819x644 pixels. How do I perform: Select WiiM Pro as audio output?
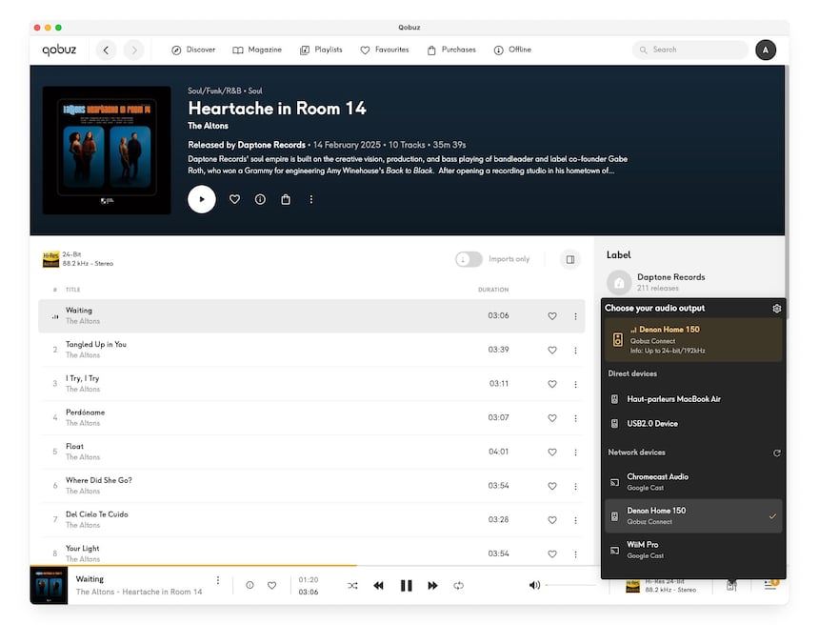click(x=643, y=545)
